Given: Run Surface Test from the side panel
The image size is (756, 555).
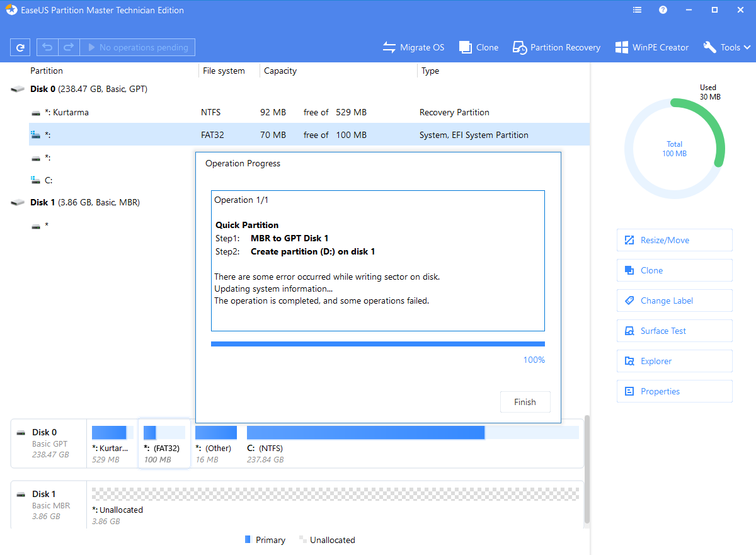Looking at the screenshot, I should click(674, 331).
